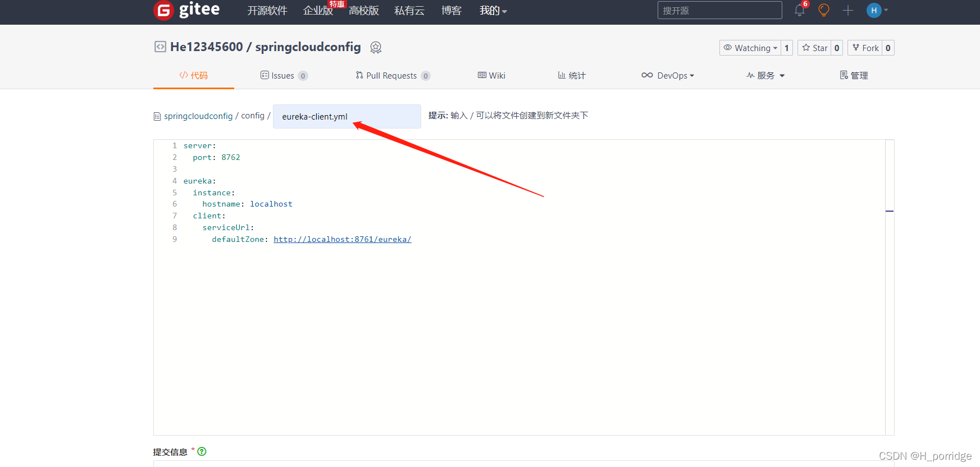Image resolution: width=980 pixels, height=467 pixels.
Task: Open 高校版 in the top navigation
Action: (x=364, y=11)
